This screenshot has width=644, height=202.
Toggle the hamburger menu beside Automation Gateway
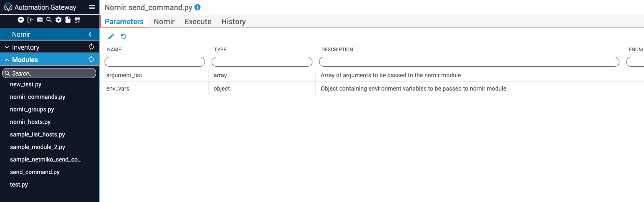(x=92, y=7)
